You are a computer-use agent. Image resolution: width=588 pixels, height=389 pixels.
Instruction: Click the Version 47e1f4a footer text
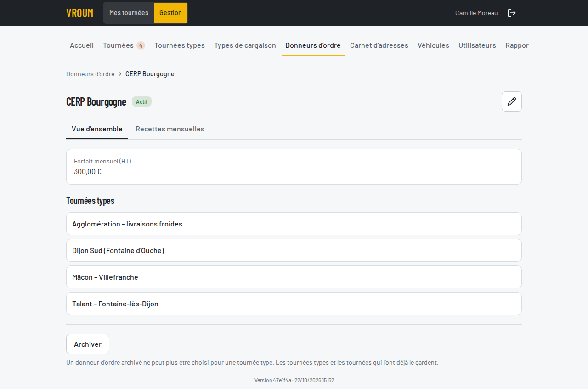[x=294, y=380]
